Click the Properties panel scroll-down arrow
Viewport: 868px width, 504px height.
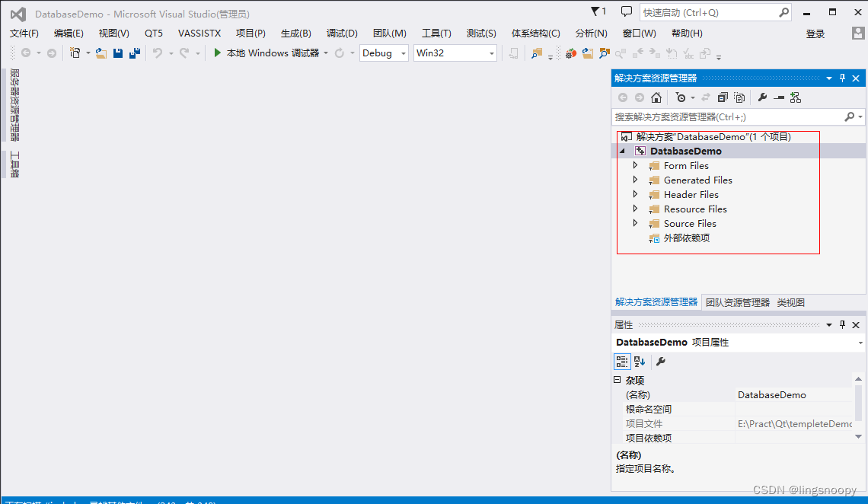pos(858,436)
